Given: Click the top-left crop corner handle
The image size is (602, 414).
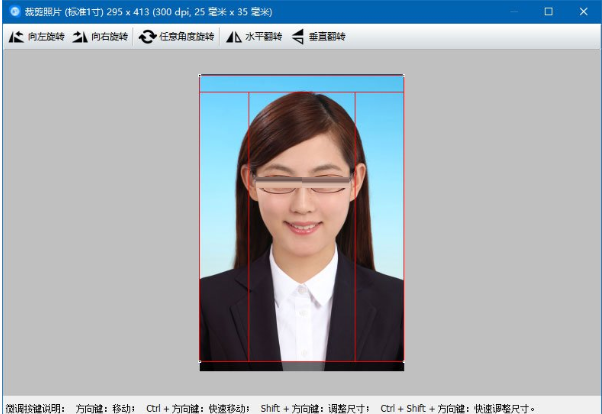Looking at the screenshot, I should point(200,75).
